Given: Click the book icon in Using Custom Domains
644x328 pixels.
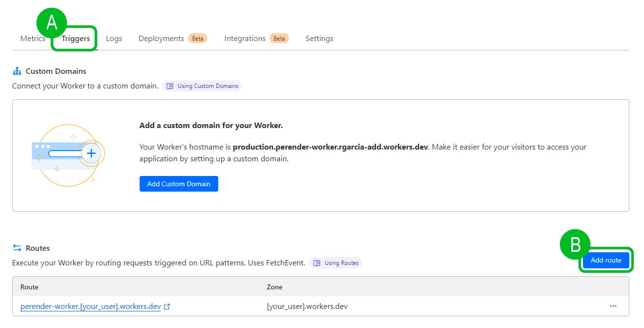Looking at the screenshot, I should (170, 86).
